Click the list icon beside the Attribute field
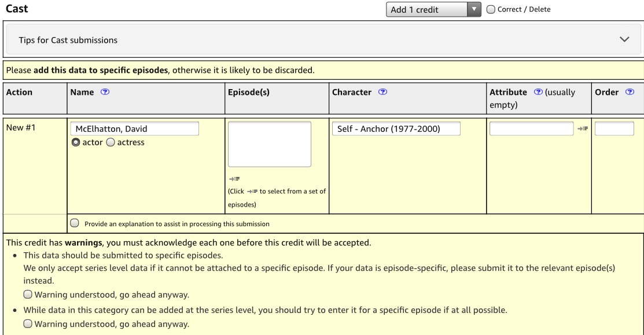This screenshot has width=644, height=335. click(584, 128)
